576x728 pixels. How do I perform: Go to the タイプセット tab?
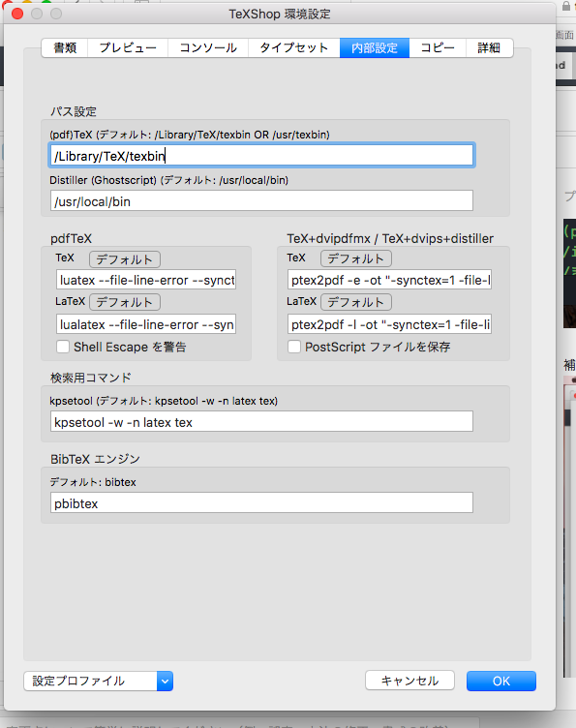click(293, 47)
